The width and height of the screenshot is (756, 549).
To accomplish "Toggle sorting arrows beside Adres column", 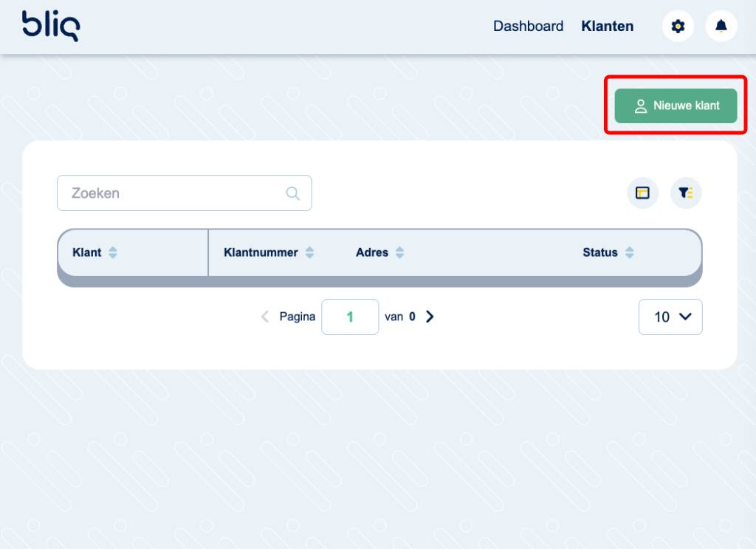I will (x=399, y=252).
